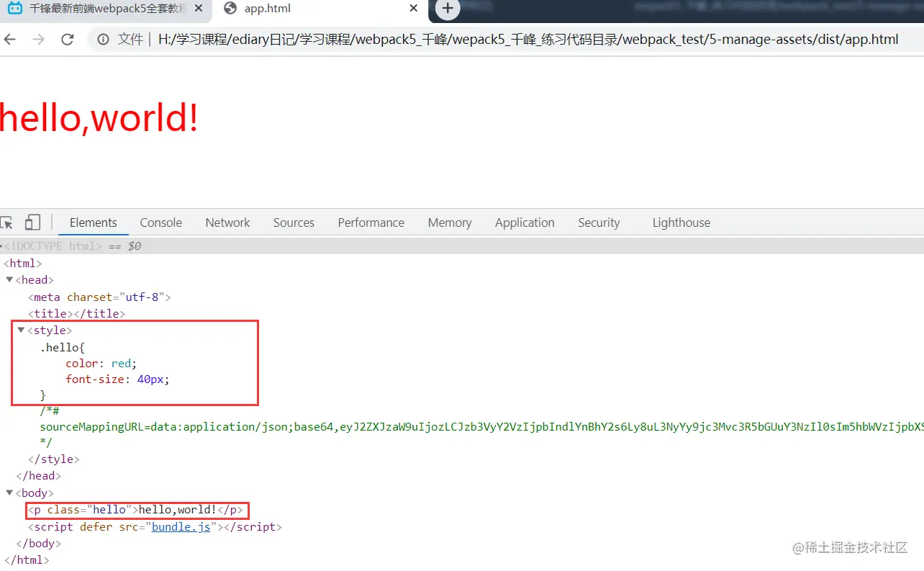Screen dimensions: 924x571
Task: Toggle the device toolbar icon
Action: pos(32,222)
